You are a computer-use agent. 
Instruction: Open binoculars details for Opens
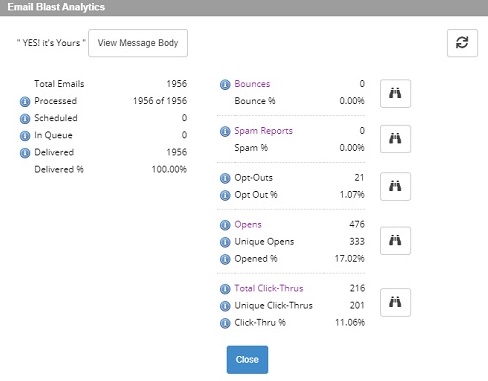(x=395, y=241)
